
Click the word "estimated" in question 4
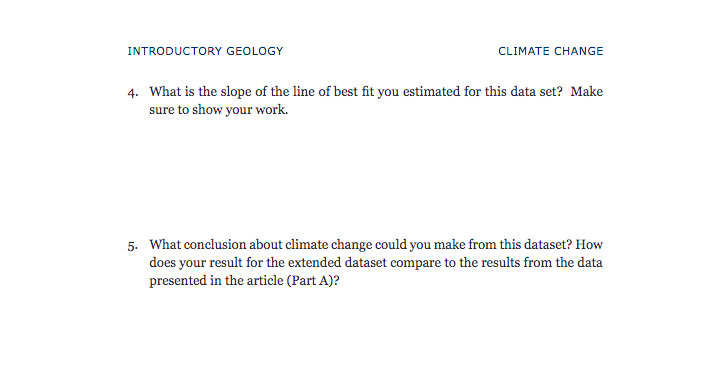(431, 92)
